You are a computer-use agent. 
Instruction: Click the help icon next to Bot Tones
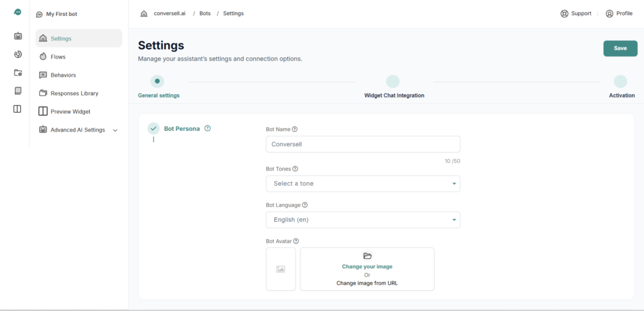coord(295,169)
